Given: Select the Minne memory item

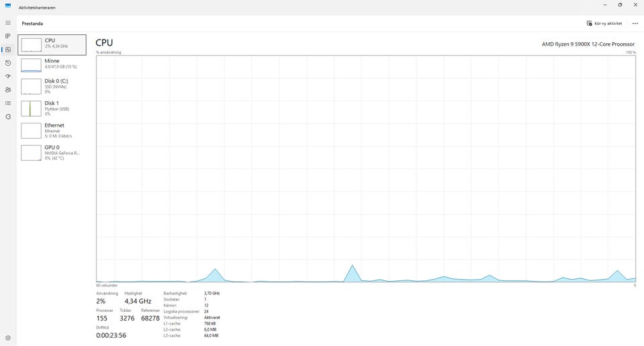Looking at the screenshot, I should point(52,65).
